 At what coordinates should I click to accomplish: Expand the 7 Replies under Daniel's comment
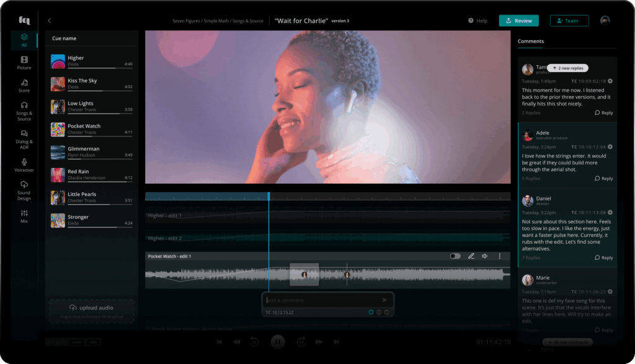(531, 257)
